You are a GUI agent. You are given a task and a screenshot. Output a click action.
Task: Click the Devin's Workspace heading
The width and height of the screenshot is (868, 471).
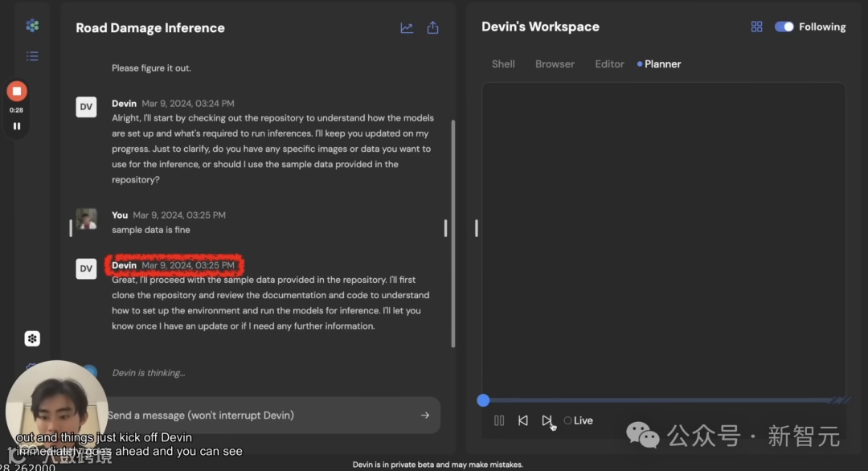[540, 27]
